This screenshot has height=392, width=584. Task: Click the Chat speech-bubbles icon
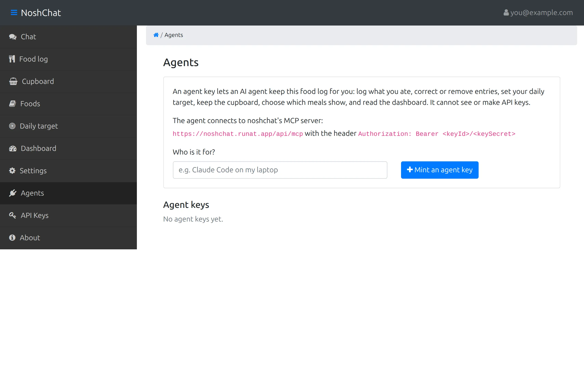pyautogui.click(x=13, y=37)
